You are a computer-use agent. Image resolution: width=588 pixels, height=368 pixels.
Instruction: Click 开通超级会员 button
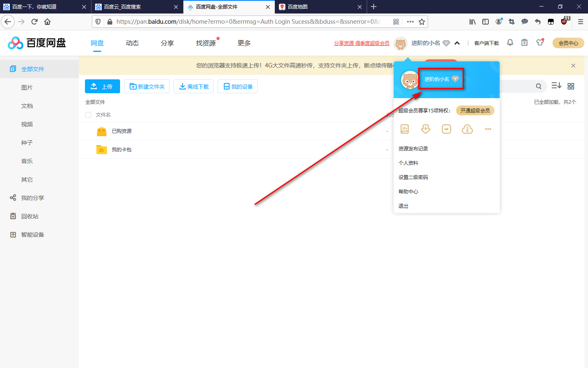tap(475, 110)
